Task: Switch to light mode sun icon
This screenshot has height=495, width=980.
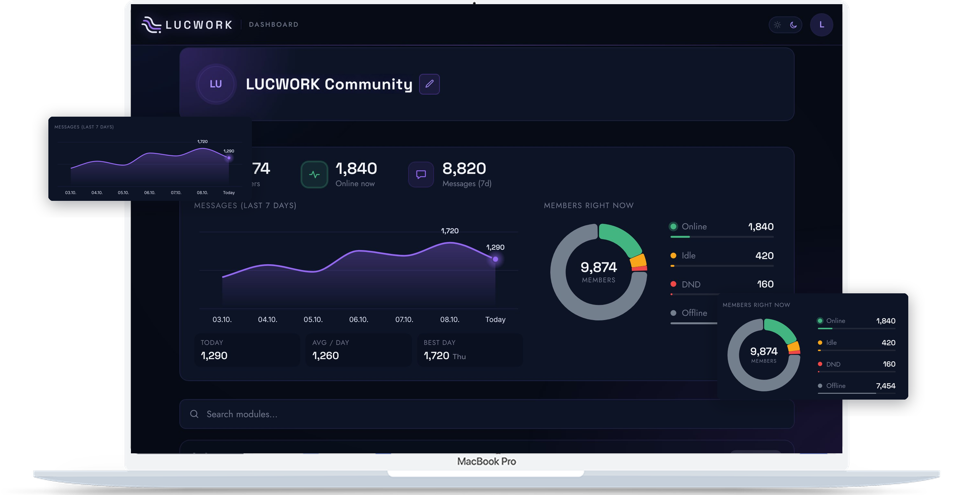Action: [777, 25]
